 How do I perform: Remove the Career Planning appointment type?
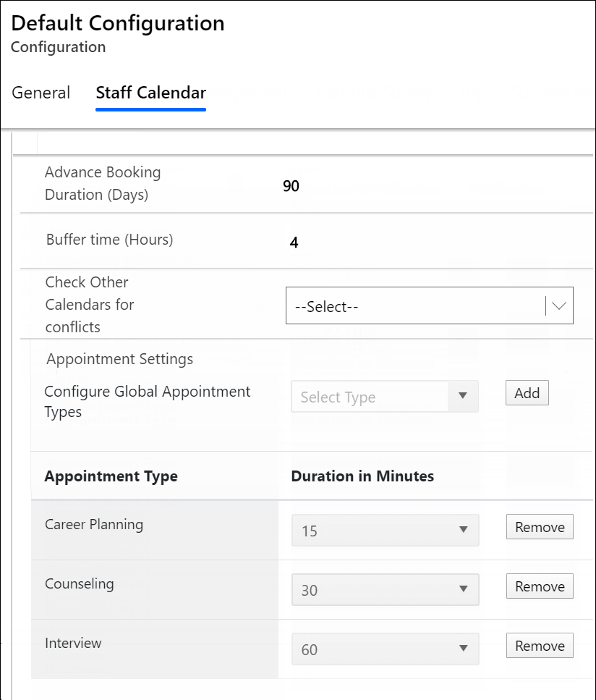coord(540,527)
